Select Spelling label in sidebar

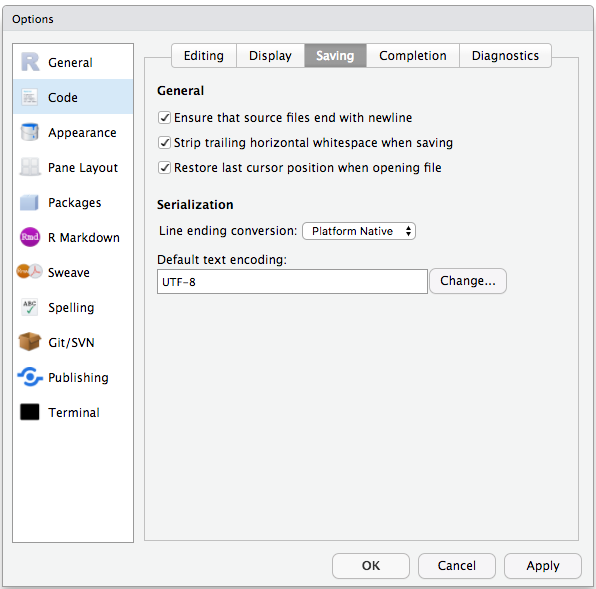[71, 307]
